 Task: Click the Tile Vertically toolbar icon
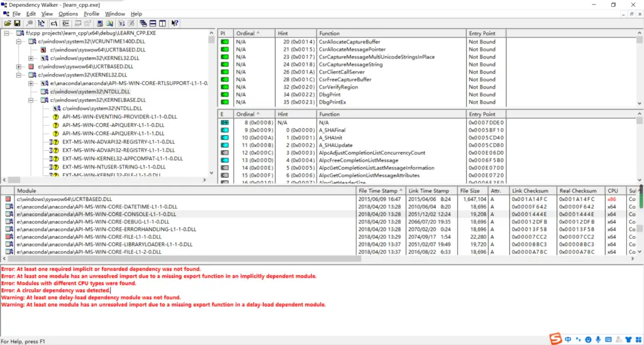[x=163, y=23]
